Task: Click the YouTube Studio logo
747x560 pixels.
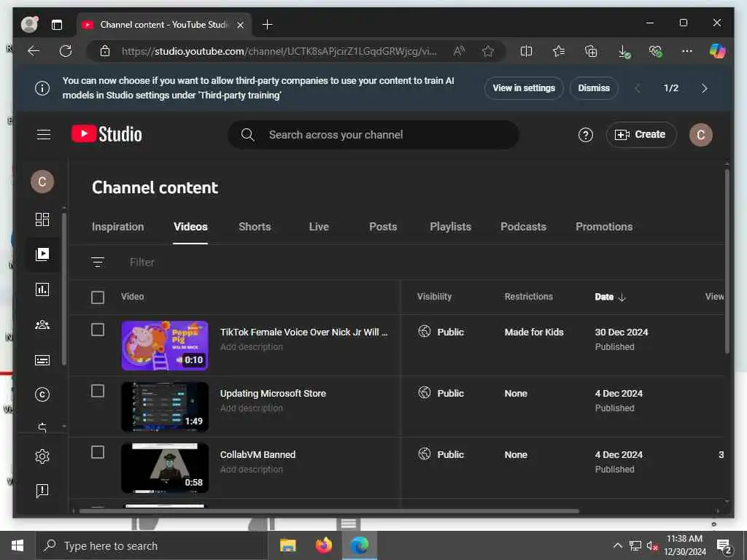Action: tap(107, 134)
